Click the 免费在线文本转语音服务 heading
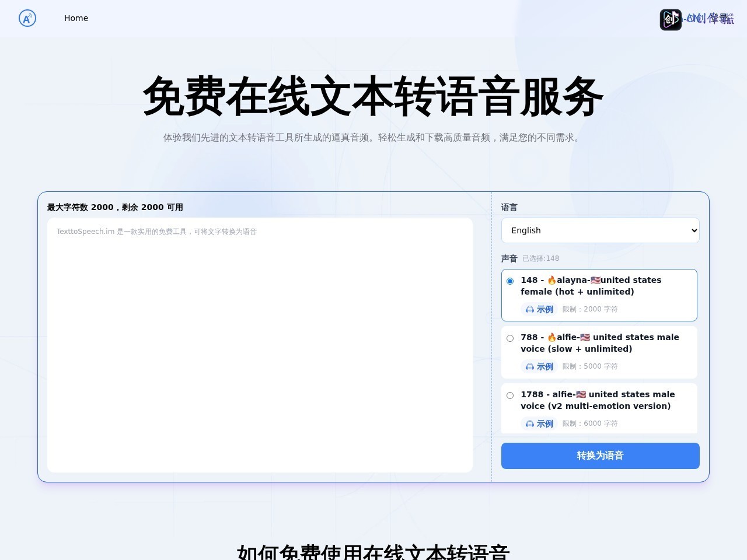 (373, 97)
